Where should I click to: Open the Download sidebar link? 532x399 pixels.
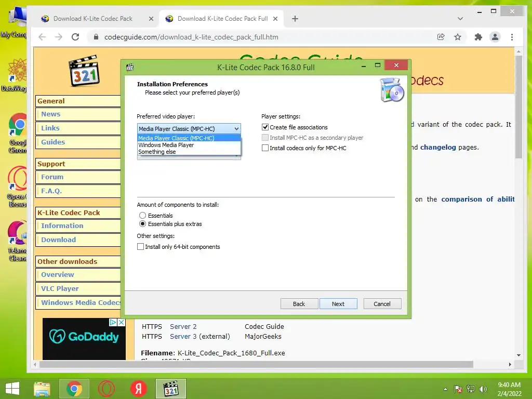point(58,240)
